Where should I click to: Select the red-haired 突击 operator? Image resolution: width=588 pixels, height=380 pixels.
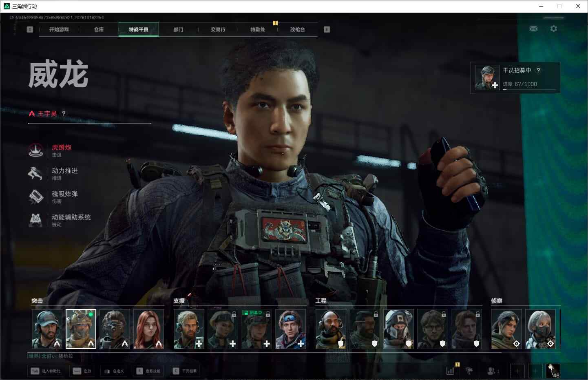pos(149,329)
